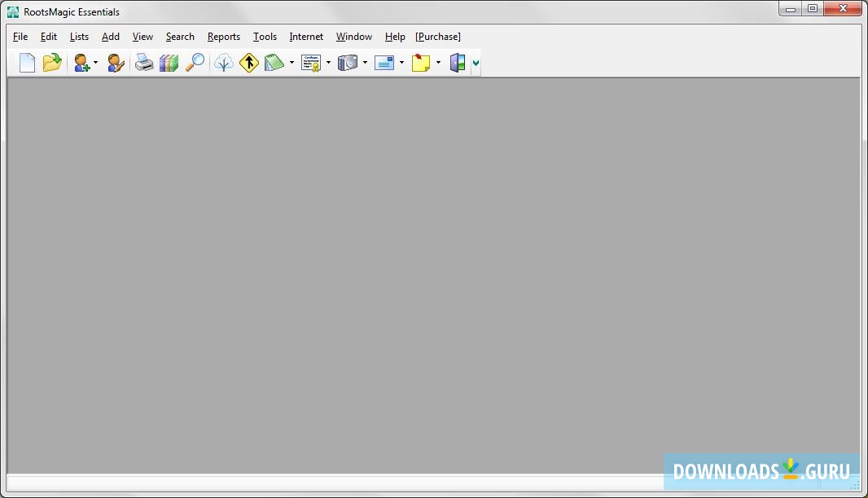
Task: Click the New file blank page icon
Action: (27, 63)
